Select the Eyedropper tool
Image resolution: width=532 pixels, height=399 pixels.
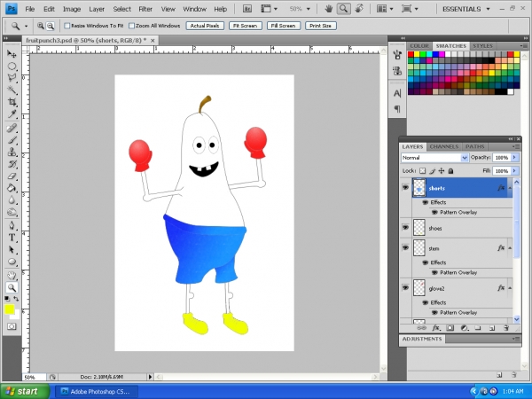[x=12, y=113]
